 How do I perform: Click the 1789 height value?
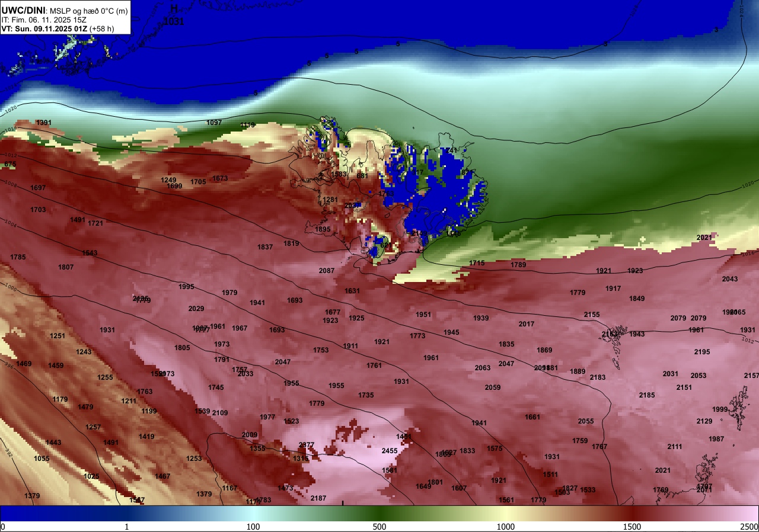pyautogui.click(x=518, y=265)
